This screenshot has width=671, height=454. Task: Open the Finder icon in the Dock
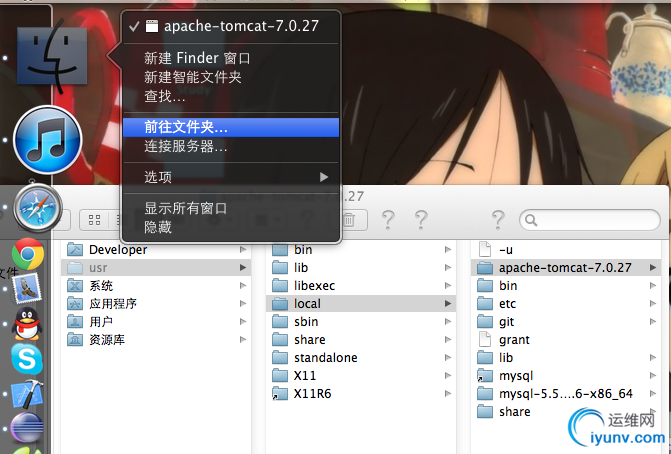click(x=52, y=56)
